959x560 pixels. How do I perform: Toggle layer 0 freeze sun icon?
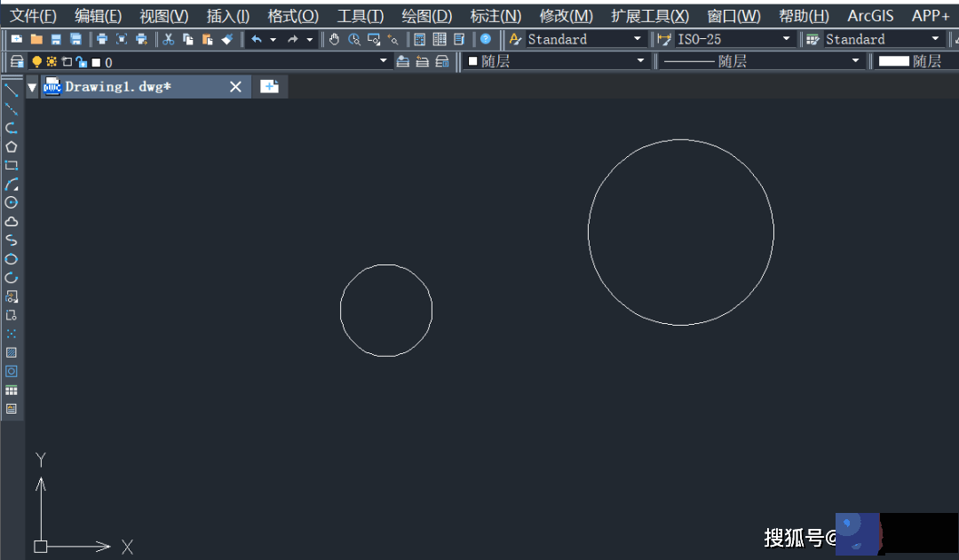point(52,62)
